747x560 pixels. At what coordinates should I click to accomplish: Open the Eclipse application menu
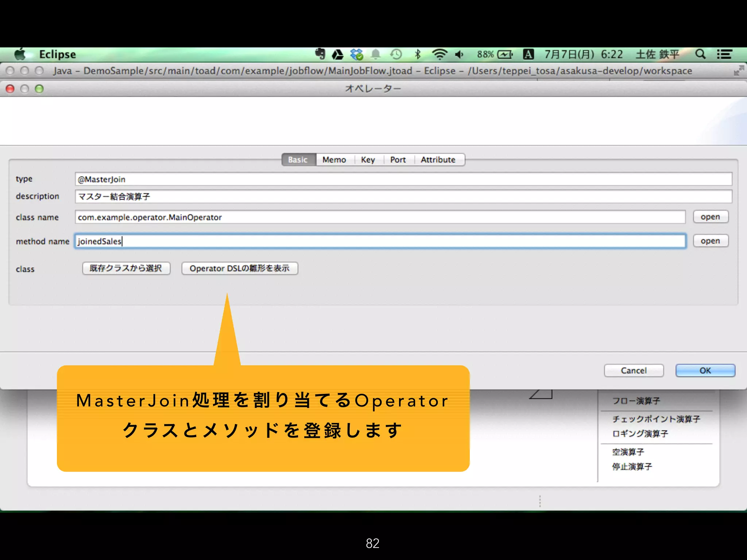[x=57, y=54]
